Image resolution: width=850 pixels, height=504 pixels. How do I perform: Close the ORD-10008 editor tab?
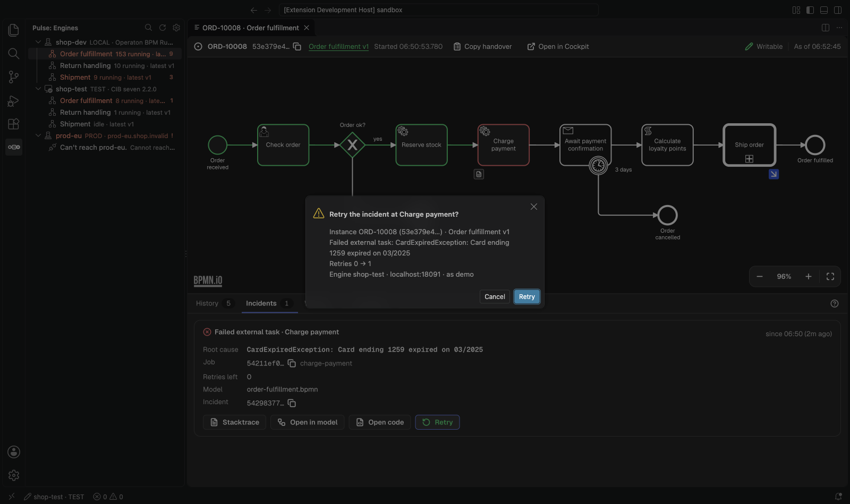pos(307,28)
